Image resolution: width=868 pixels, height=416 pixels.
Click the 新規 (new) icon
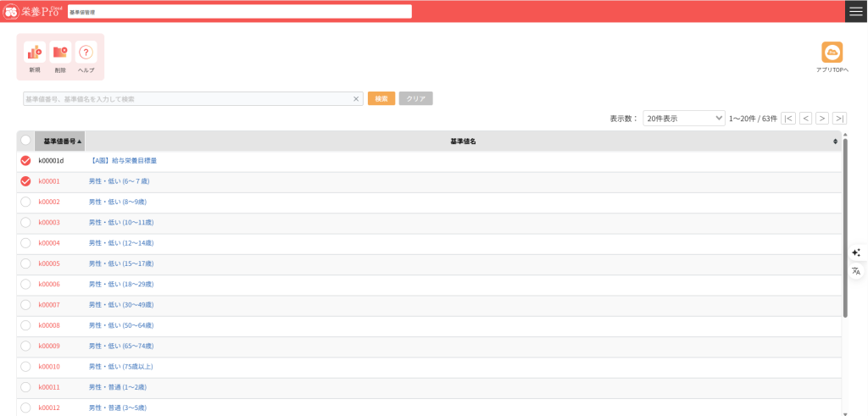point(35,53)
